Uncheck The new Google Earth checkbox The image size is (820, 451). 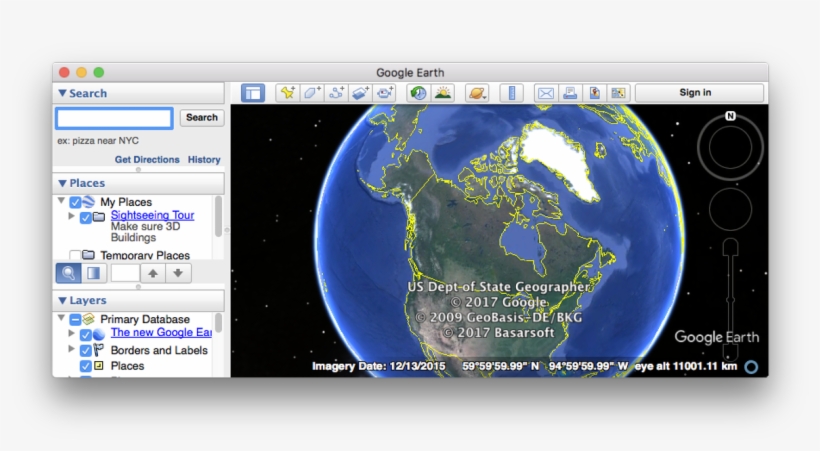point(86,334)
